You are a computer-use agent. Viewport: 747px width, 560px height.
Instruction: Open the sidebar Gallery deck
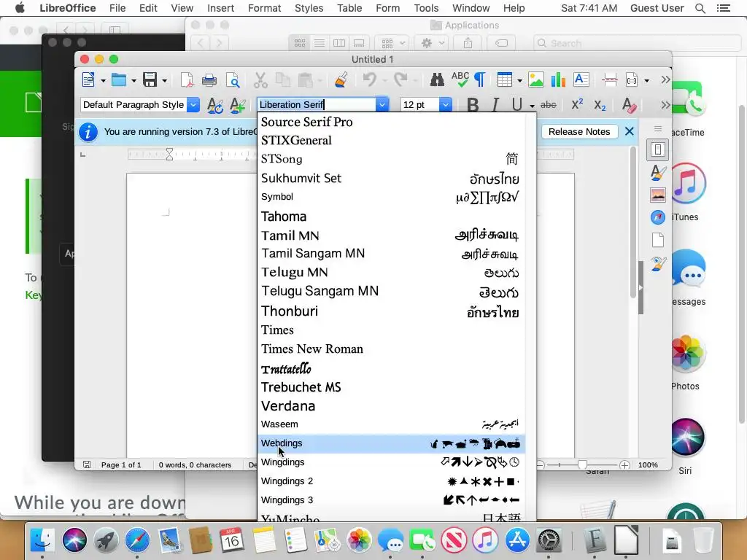[658, 195]
